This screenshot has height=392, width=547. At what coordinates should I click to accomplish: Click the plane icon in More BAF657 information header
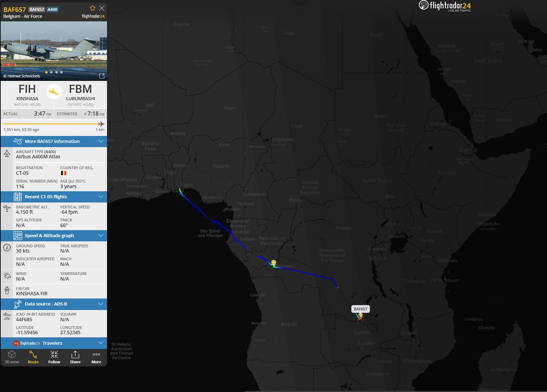coord(18,141)
